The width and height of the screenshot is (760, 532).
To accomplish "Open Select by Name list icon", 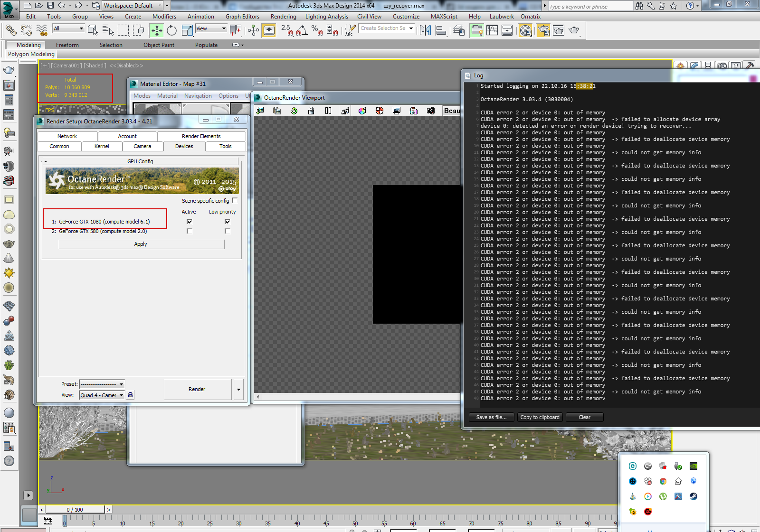I will [108, 30].
